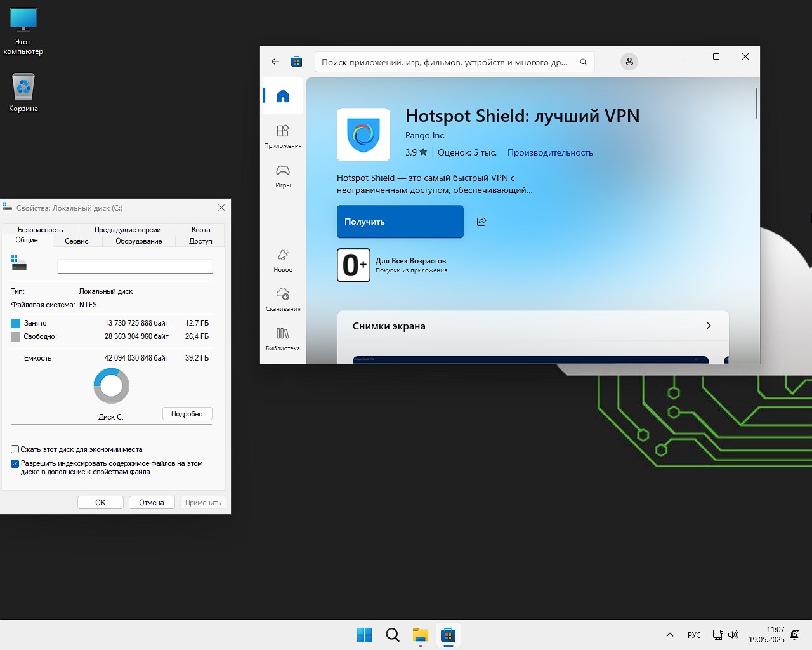Open the Библиотека library section
This screenshot has width=812, height=650.
click(283, 338)
